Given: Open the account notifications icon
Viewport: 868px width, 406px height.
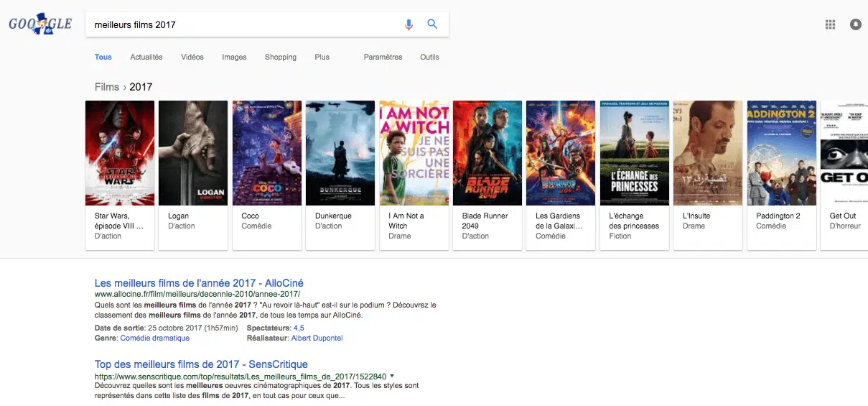Looking at the screenshot, I should coord(855,24).
